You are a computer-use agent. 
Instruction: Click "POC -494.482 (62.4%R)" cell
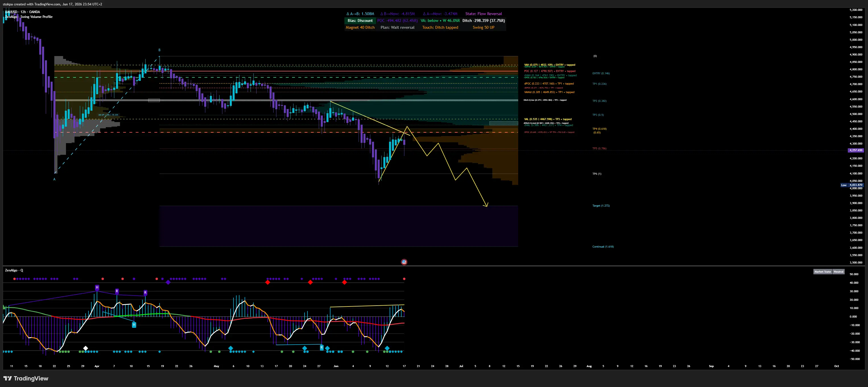tap(397, 20)
